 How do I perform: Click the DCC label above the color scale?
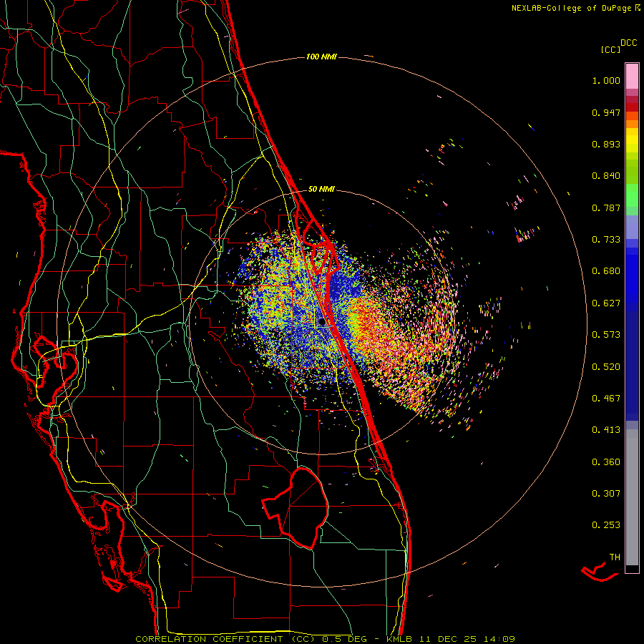click(629, 43)
